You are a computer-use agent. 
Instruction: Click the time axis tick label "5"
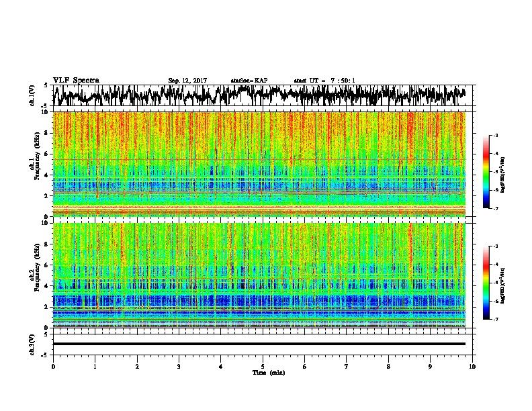263,367
